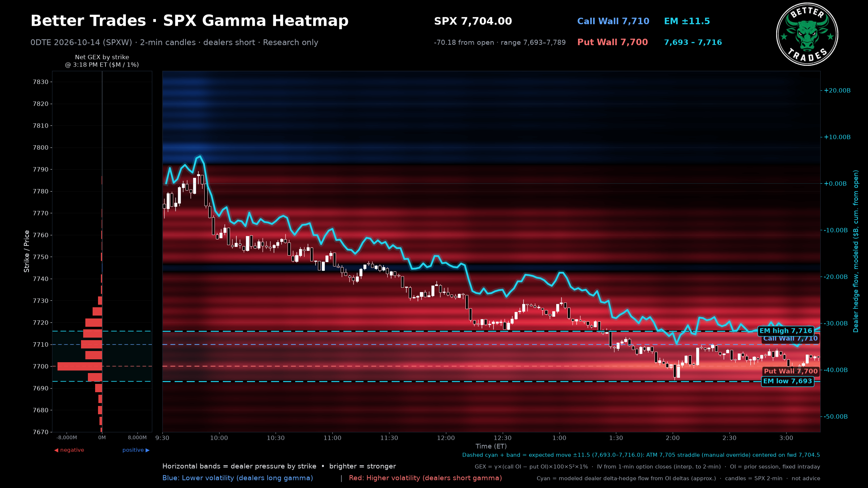The height and width of the screenshot is (488, 868).
Task: Click the red negative arrow legend
Action: point(69,450)
